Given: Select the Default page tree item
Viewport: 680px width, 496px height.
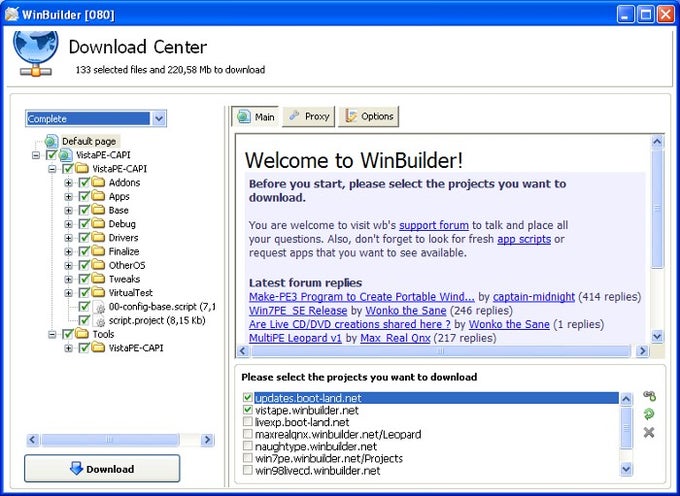Looking at the screenshot, I should (x=89, y=141).
